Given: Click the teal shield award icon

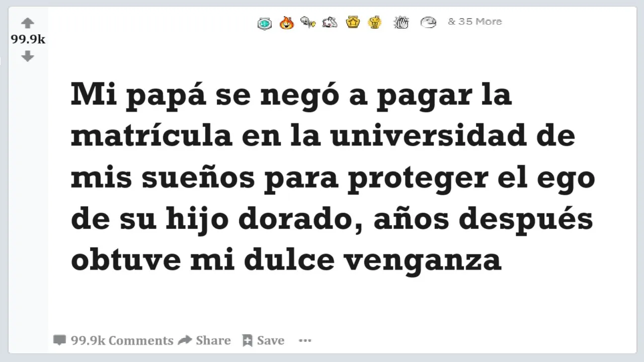Looking at the screenshot, I should click(265, 23).
